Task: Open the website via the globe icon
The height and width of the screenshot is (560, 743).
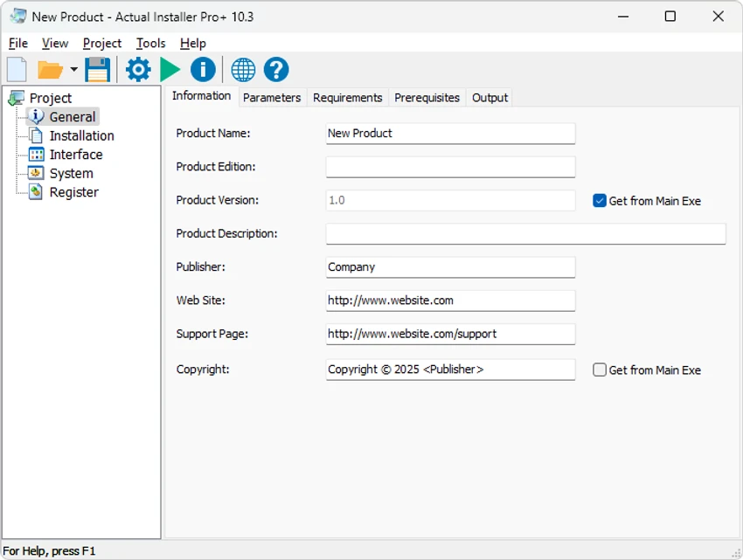Action: 243,70
